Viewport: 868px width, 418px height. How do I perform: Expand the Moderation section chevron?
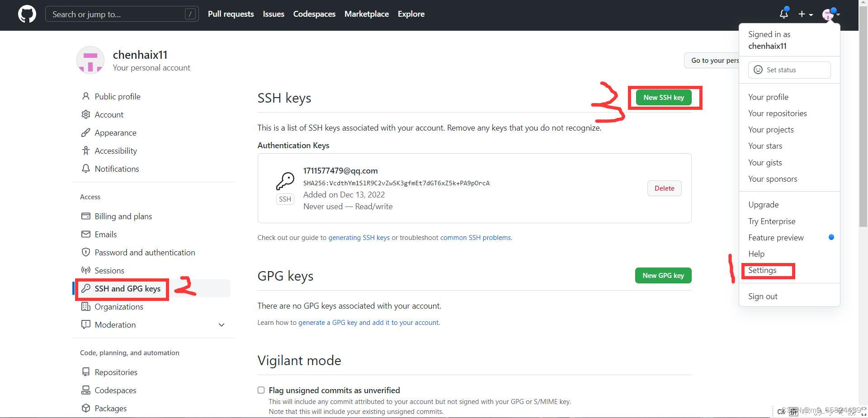[222, 324]
